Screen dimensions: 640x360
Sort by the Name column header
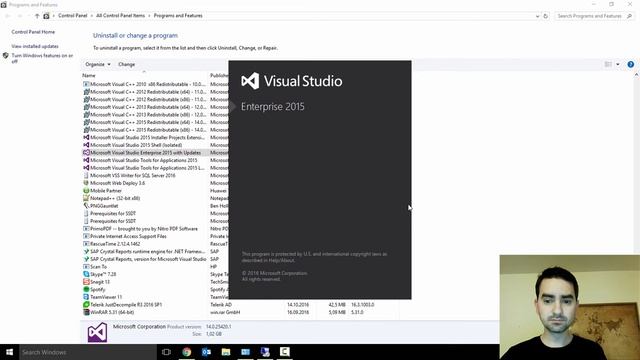[89, 76]
